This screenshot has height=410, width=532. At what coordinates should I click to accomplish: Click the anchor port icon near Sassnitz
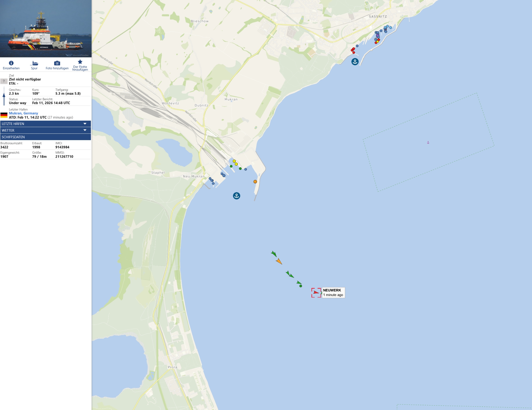pos(355,62)
